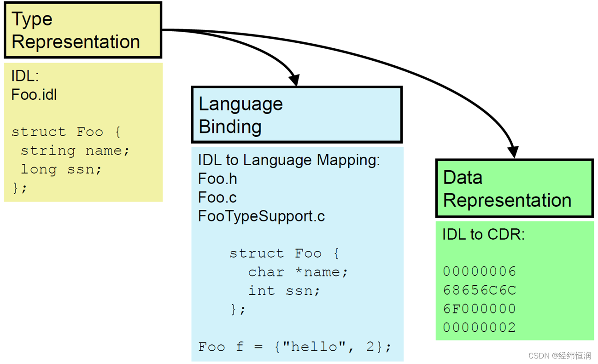Click the Data Representation header box

click(514, 188)
